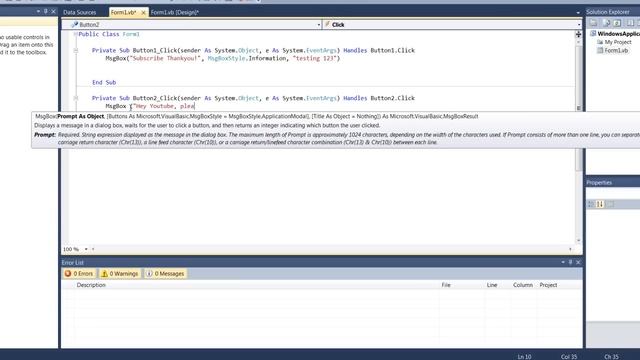Open the Toolbox window position menu
This screenshot has width=640, height=360.
click(38, 11)
